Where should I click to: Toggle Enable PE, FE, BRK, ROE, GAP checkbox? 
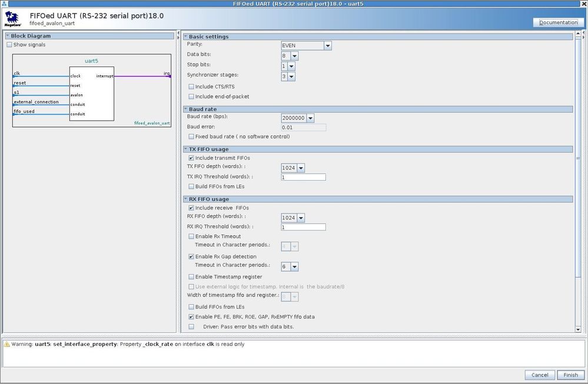click(x=191, y=317)
